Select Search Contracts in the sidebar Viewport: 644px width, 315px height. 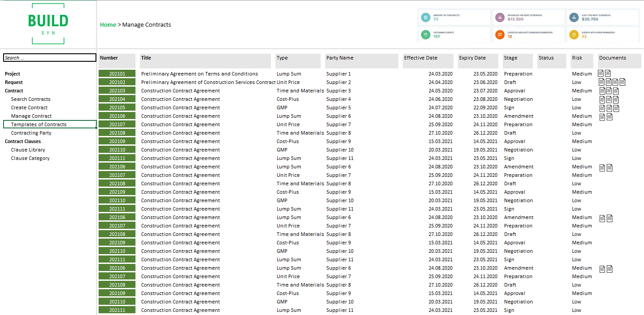pyautogui.click(x=31, y=99)
